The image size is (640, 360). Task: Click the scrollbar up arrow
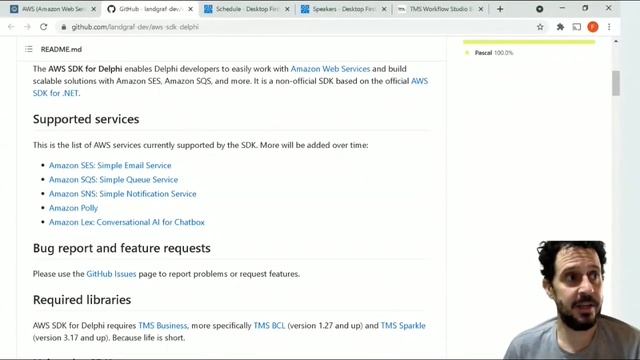pyautogui.click(x=616, y=41)
